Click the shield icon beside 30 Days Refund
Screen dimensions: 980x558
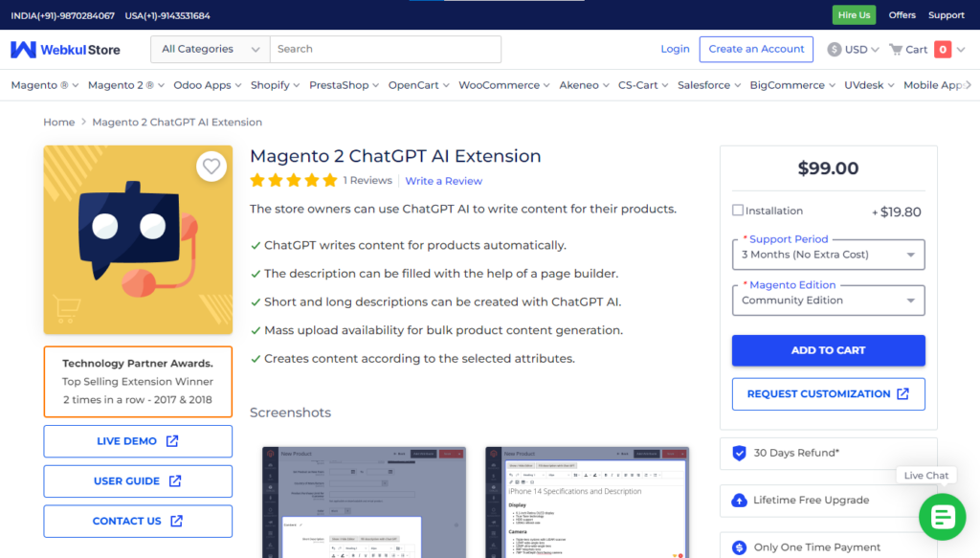pos(740,454)
